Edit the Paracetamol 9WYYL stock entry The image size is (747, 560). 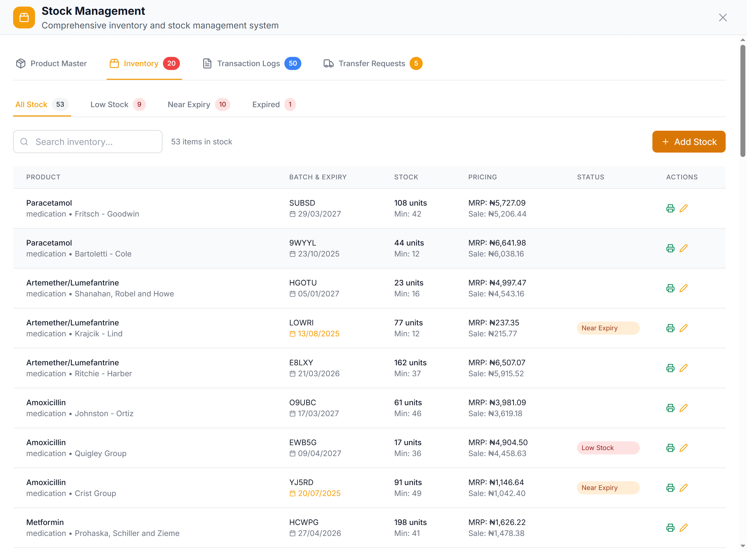tap(683, 248)
